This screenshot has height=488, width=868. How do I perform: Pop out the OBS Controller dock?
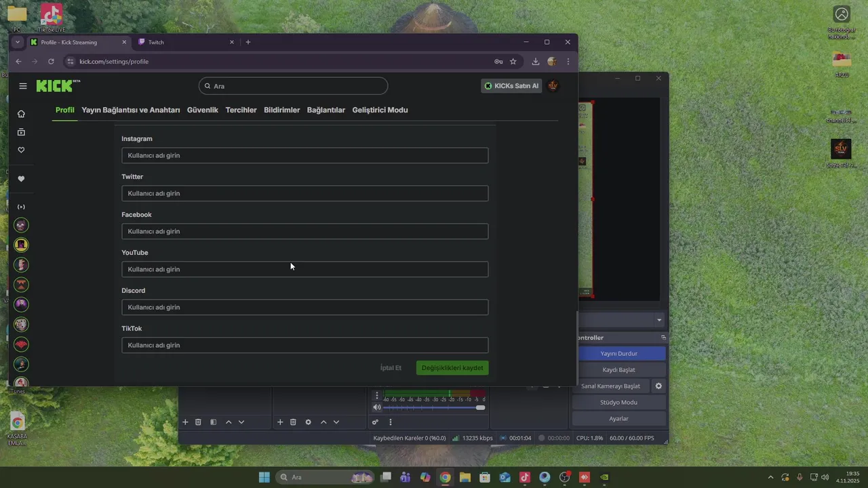[663, 338]
